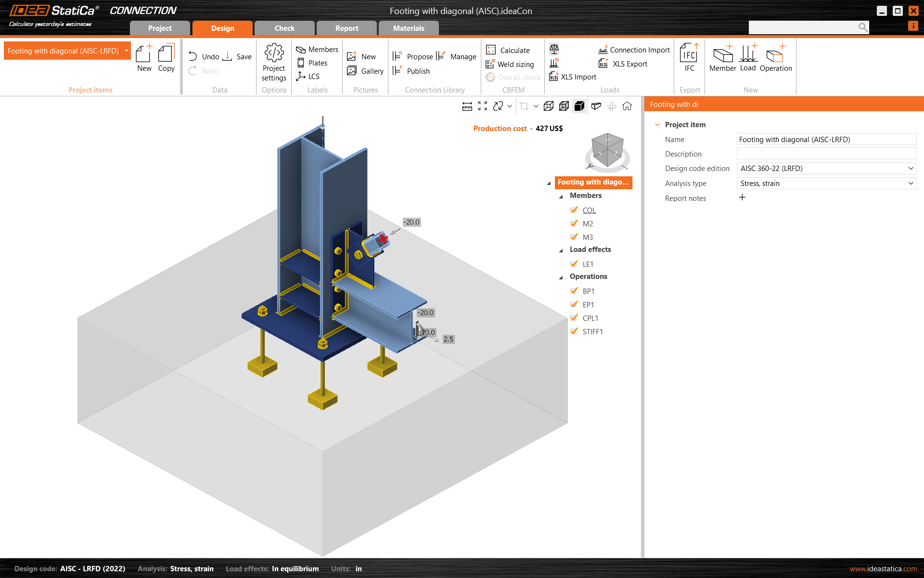Toggle the STIFF1 operation checkbox
924x578 pixels.
[x=574, y=331]
